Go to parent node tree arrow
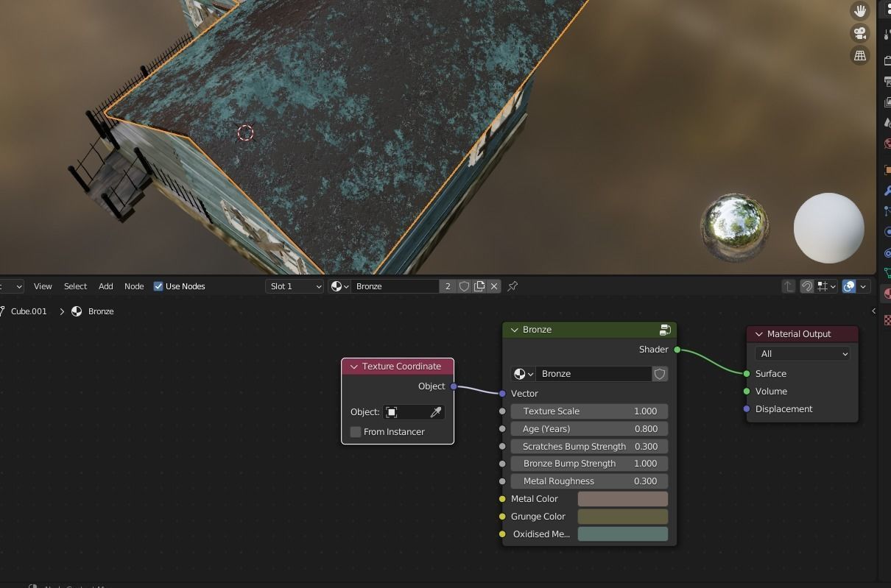This screenshot has width=891, height=588. point(788,286)
